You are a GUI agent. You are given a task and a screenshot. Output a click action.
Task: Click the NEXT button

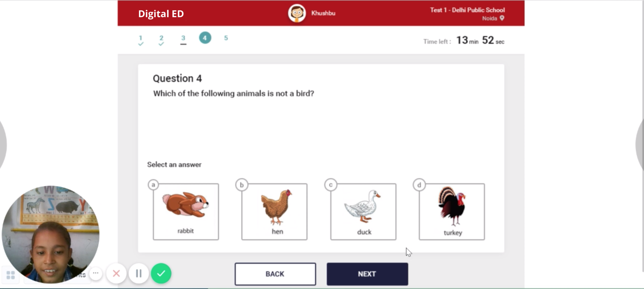[367, 274]
